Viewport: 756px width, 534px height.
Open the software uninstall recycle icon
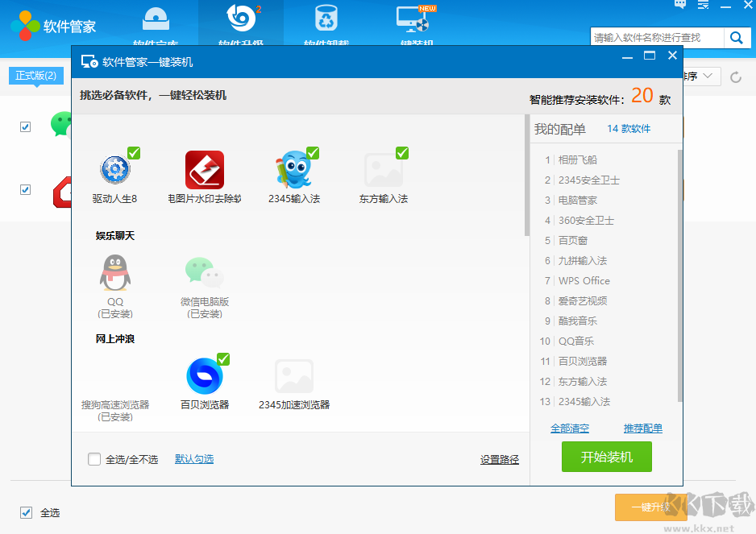click(326, 19)
